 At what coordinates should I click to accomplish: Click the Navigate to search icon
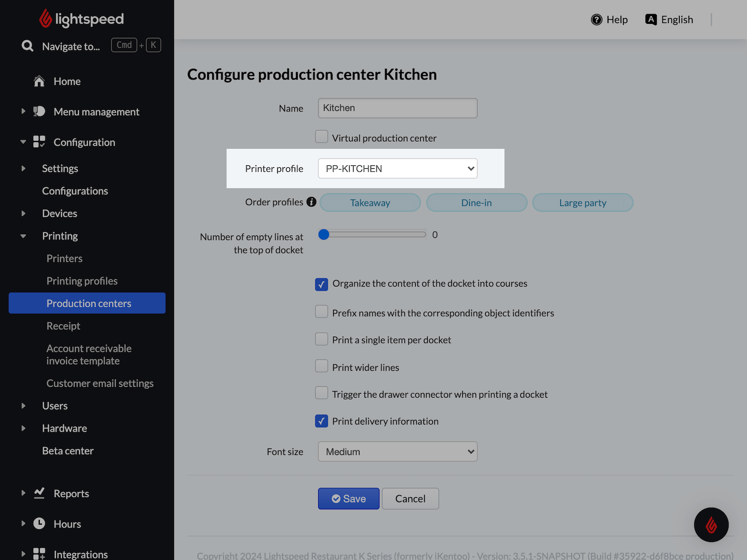point(28,46)
